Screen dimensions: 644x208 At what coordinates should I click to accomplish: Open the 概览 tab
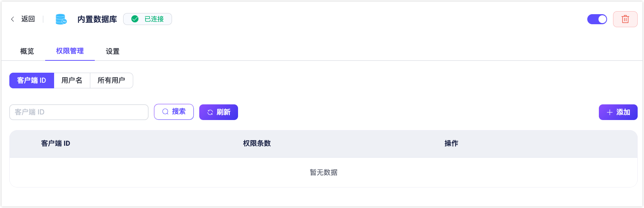pyautogui.click(x=27, y=51)
